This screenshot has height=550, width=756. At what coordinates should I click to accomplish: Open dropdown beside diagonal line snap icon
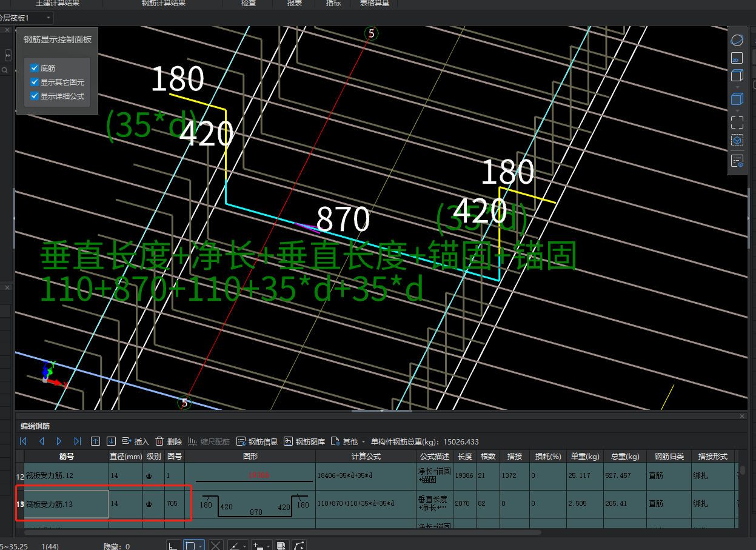coord(245,545)
